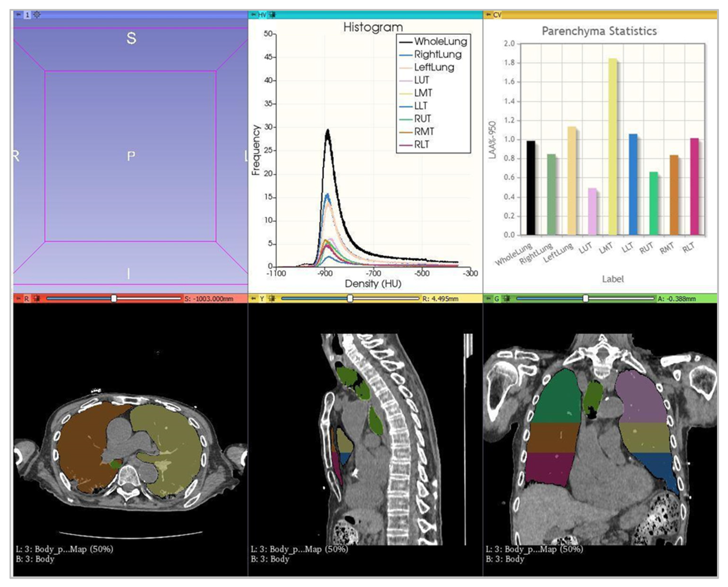Click the center-view crosshair icon in 3D view
The width and height of the screenshot is (728, 587).
click(37, 15)
